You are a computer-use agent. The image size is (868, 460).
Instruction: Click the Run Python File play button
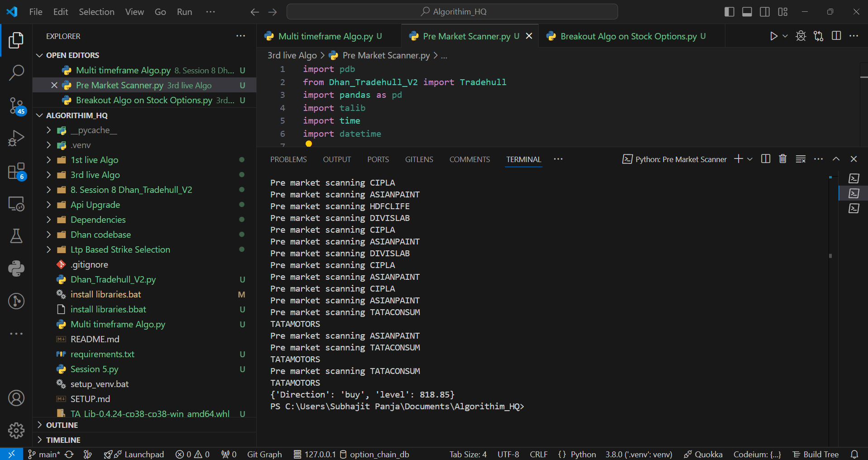pos(773,36)
